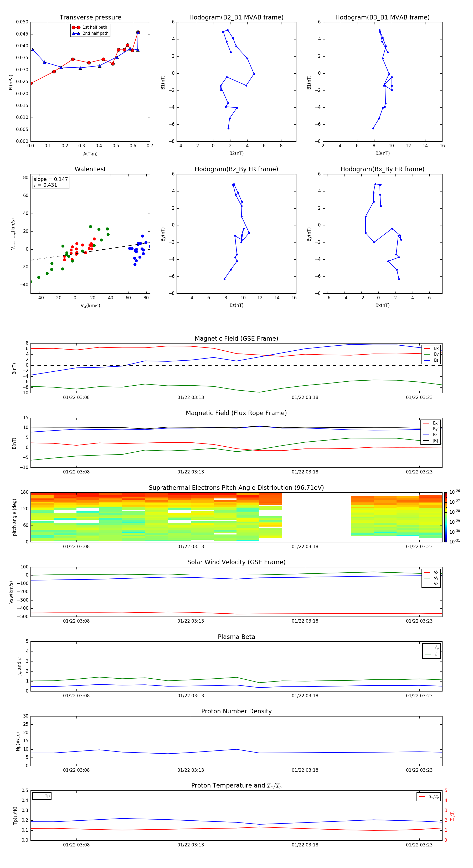Click the '10^-26' colorbar label
Viewport: 473px width, 868px height.
tap(455, 492)
